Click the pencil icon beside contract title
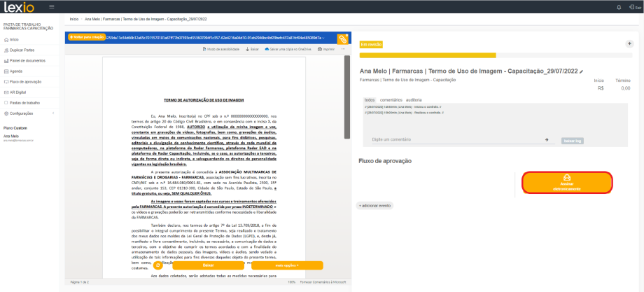The width and height of the screenshot is (644, 292). point(582,71)
